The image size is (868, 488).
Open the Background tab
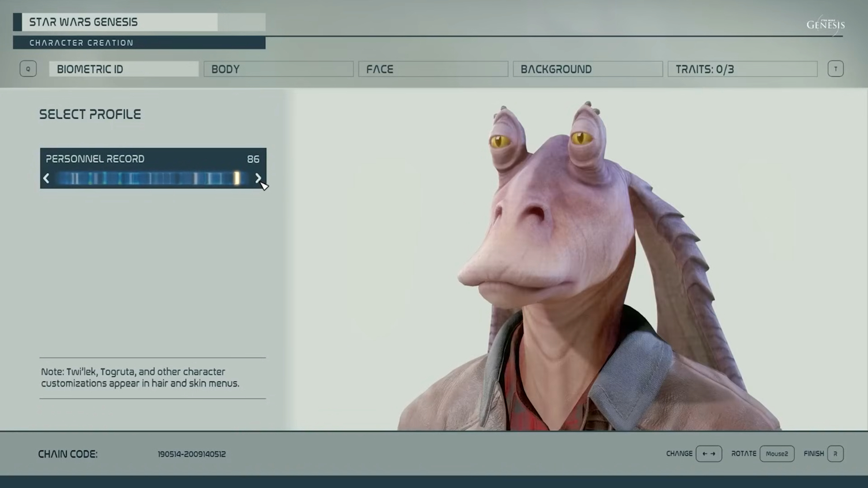point(588,69)
